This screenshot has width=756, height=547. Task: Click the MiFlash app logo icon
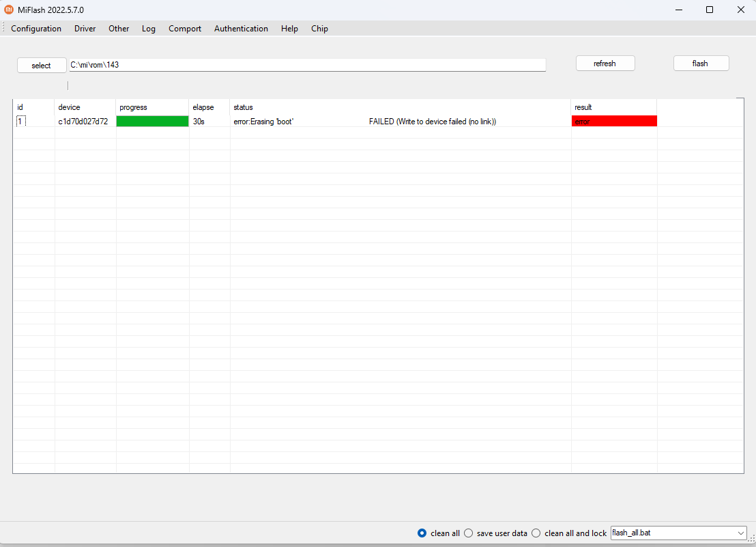(9, 10)
